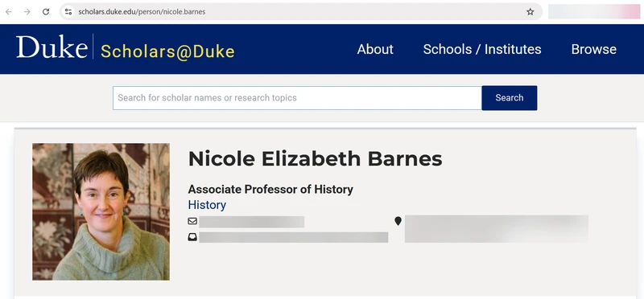The height and width of the screenshot is (299, 644).
Task: Click the location pin icon
Action: [398, 222]
